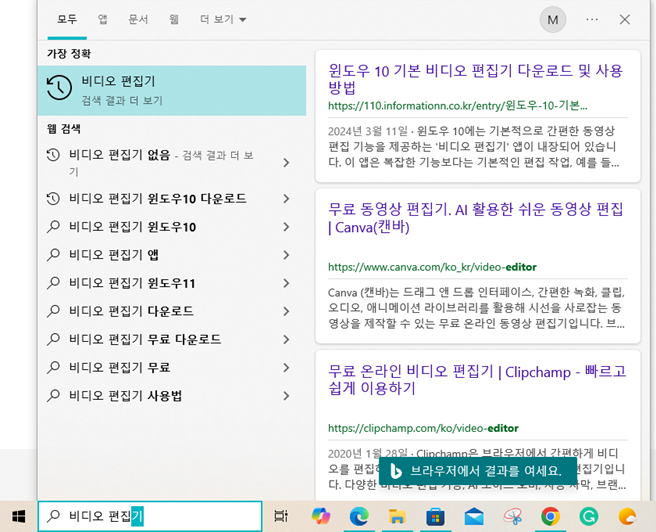
Task: Open the Windows Start menu
Action: coord(18,517)
